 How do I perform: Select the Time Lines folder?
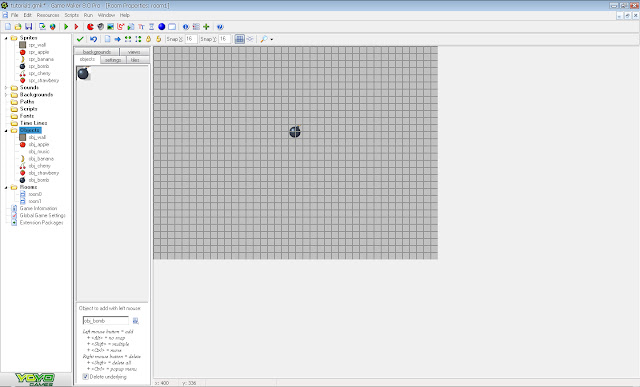(33, 123)
